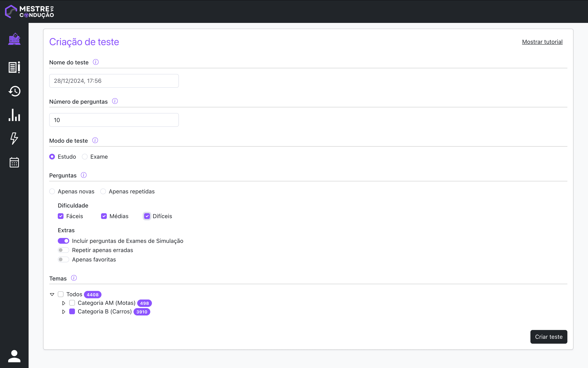Show info for Perguntas section
Screen dimensions: 588x368
click(84, 175)
